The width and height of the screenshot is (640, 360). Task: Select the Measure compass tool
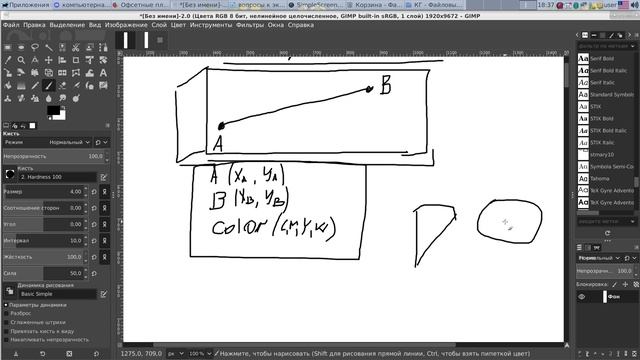(x=35, y=60)
